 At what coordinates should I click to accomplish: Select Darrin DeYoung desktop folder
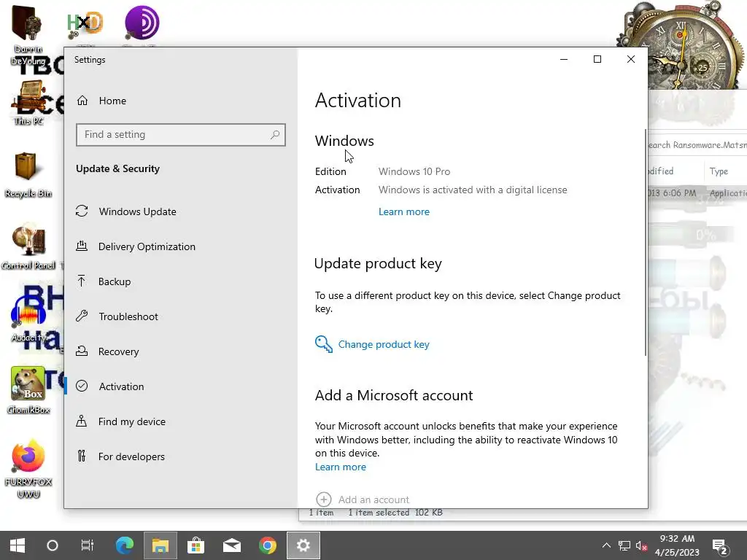[28, 35]
